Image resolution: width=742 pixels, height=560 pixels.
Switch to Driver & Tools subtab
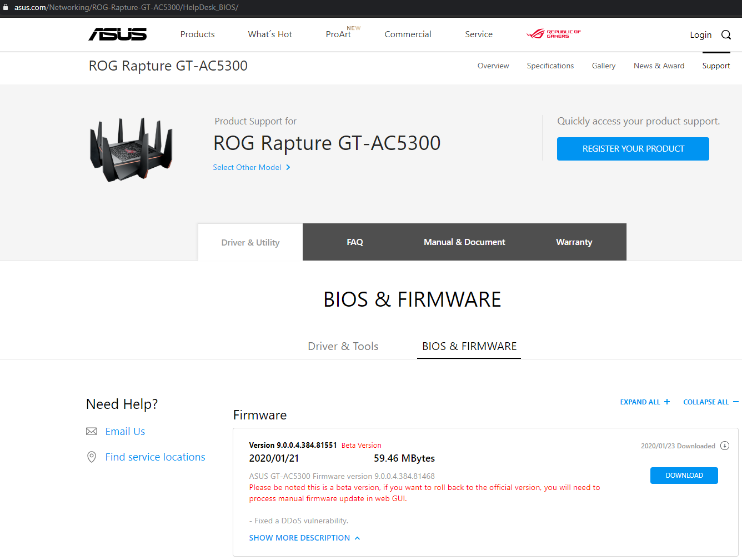[x=343, y=346]
